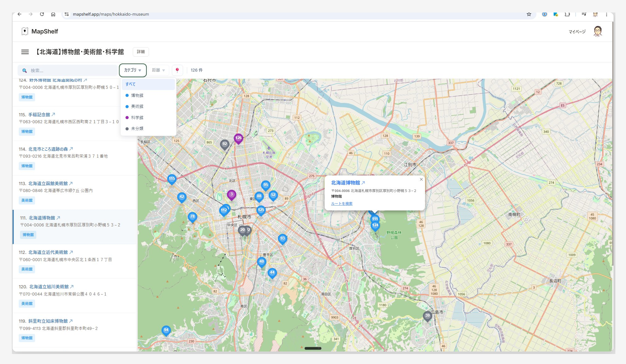Enable the 科学館 category filter
The width and height of the screenshot is (626, 364).
tap(137, 117)
